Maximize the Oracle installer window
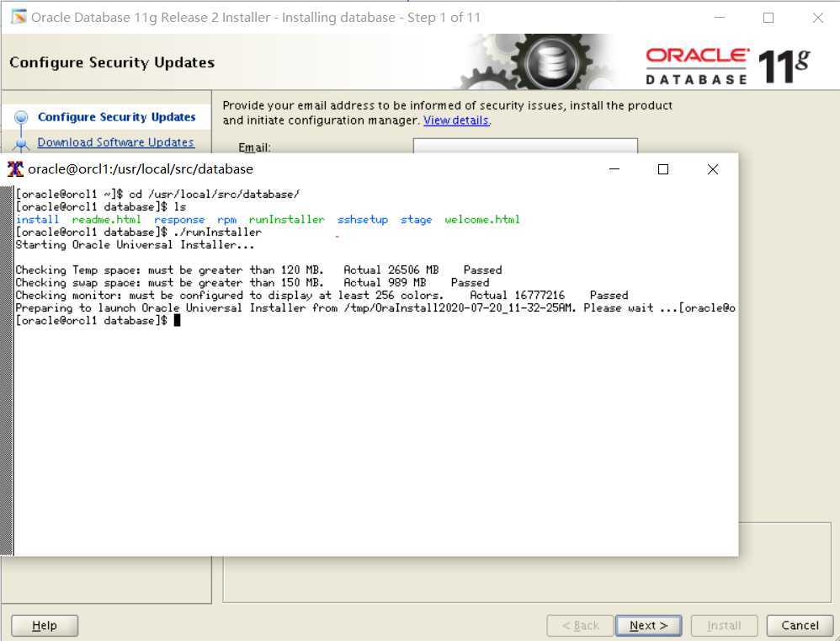The width and height of the screenshot is (840, 641). pyautogui.click(x=768, y=18)
